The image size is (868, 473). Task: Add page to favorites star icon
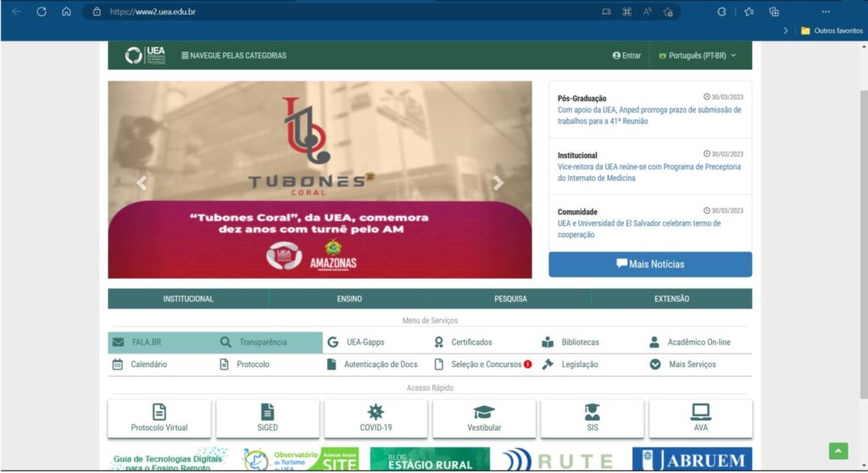(x=668, y=12)
